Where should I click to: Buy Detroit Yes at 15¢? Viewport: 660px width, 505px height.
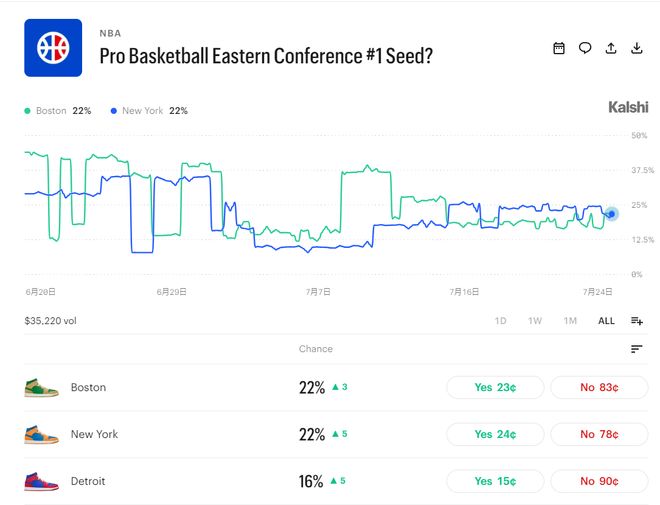pyautogui.click(x=495, y=481)
